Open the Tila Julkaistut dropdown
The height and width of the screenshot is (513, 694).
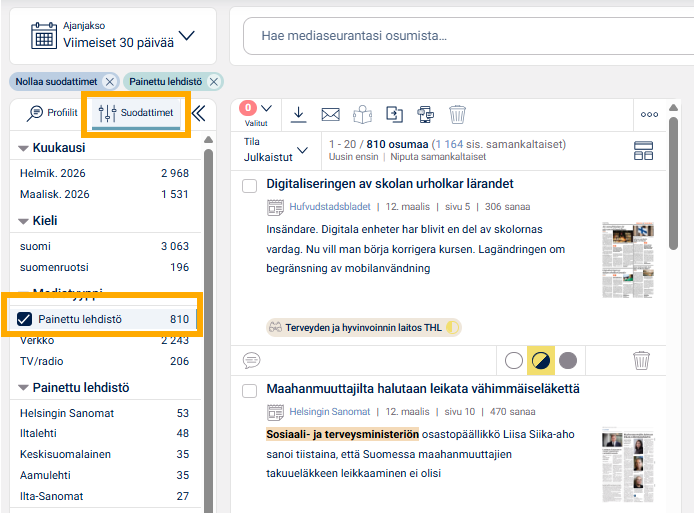(276, 150)
